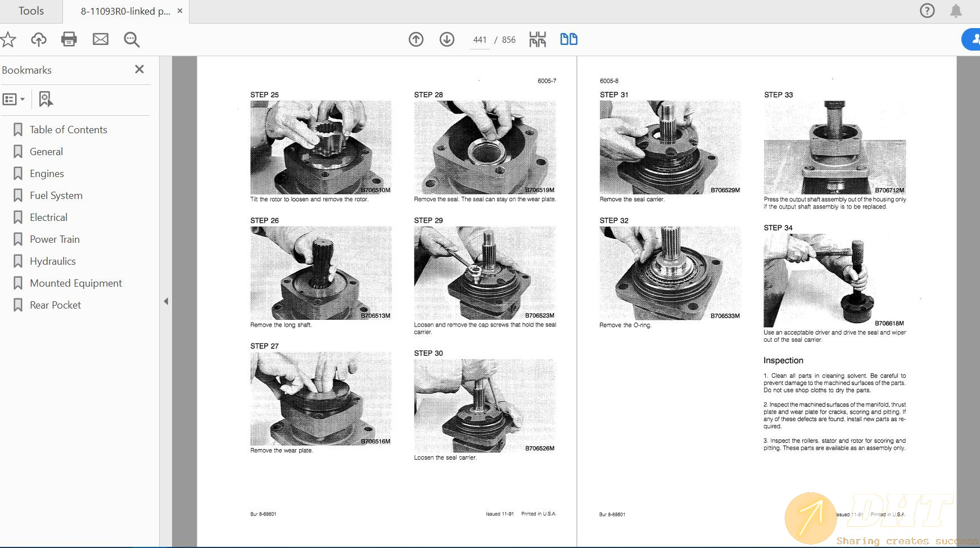Collapse the left navigation pane arrow
Viewport: 980px width, 548px height.
166,301
